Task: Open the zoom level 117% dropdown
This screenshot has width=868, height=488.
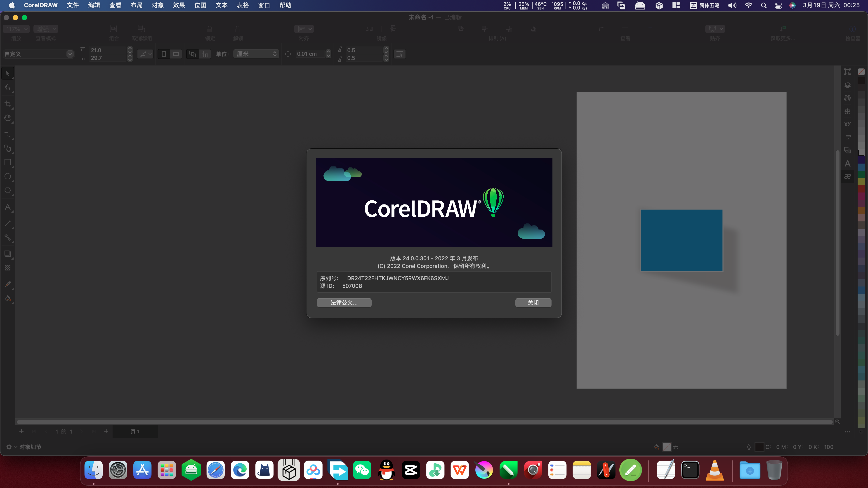Action: [x=16, y=29]
